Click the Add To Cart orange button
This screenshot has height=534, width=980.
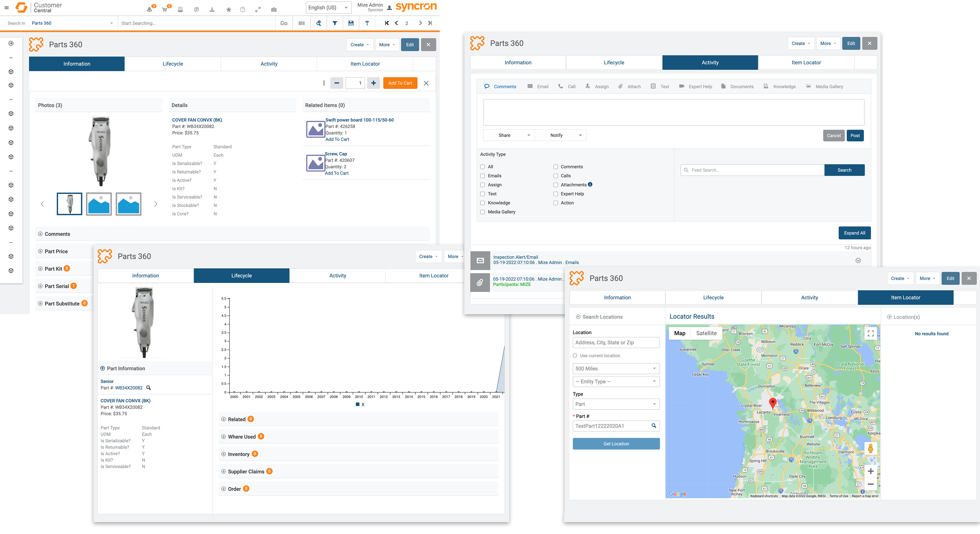click(x=400, y=83)
